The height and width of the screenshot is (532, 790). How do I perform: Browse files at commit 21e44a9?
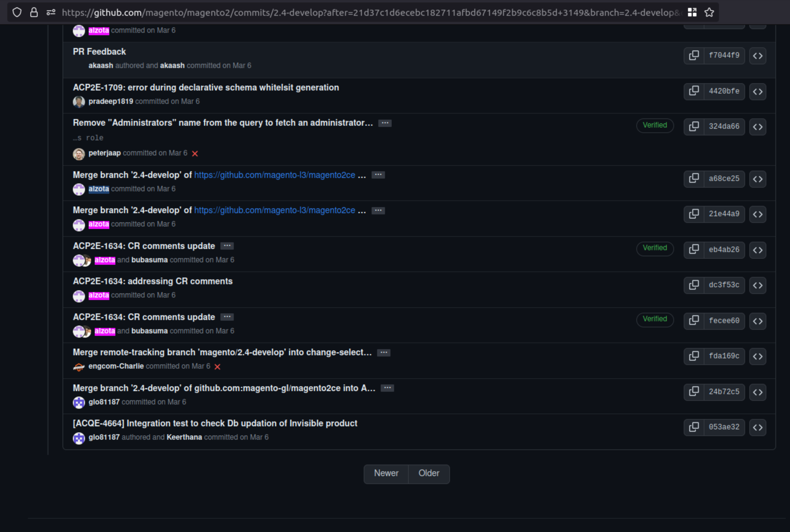[x=758, y=214]
